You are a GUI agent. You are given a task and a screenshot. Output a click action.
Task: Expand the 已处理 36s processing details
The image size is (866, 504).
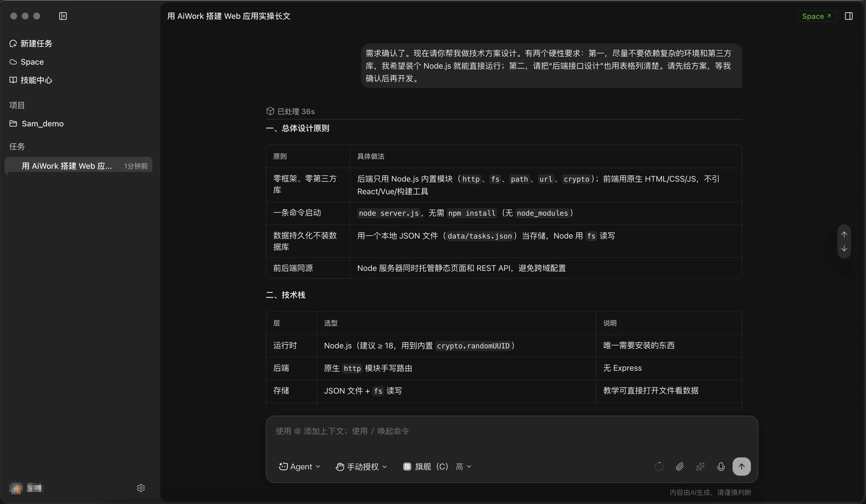[x=290, y=111]
